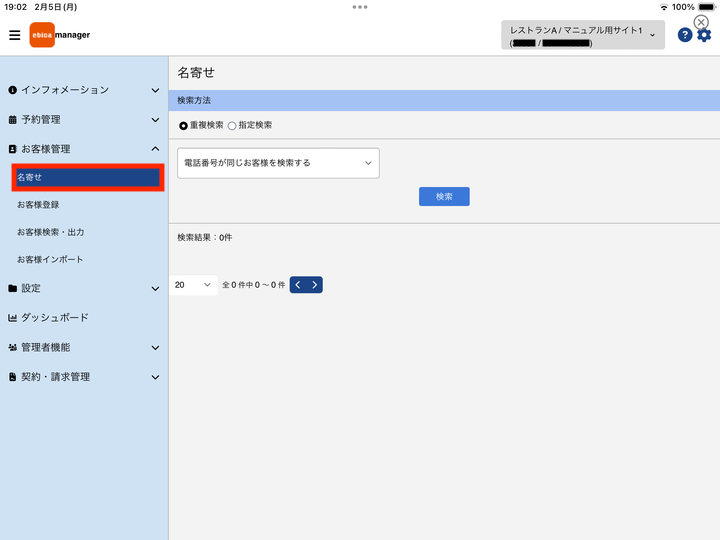Click the blue 検索 button

444,197
